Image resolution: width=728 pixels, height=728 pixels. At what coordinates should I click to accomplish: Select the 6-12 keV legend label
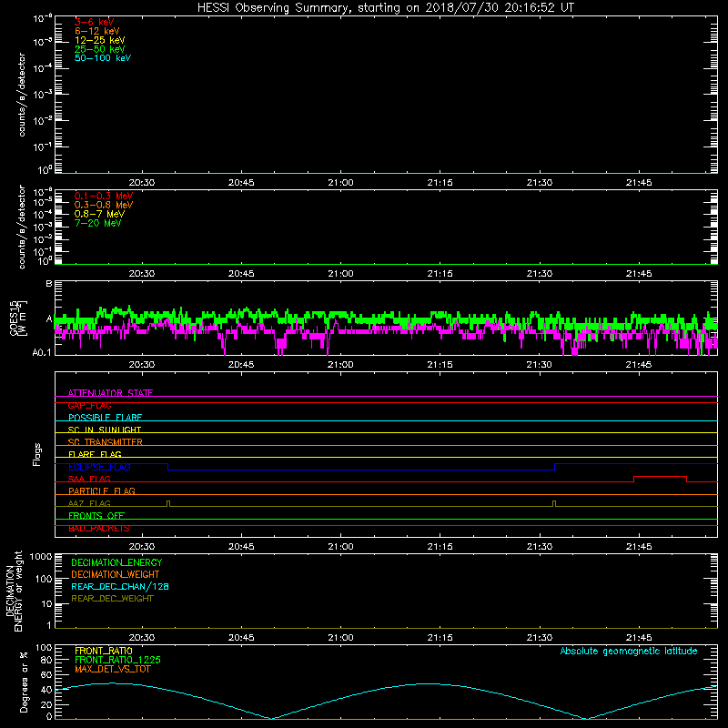(x=96, y=31)
